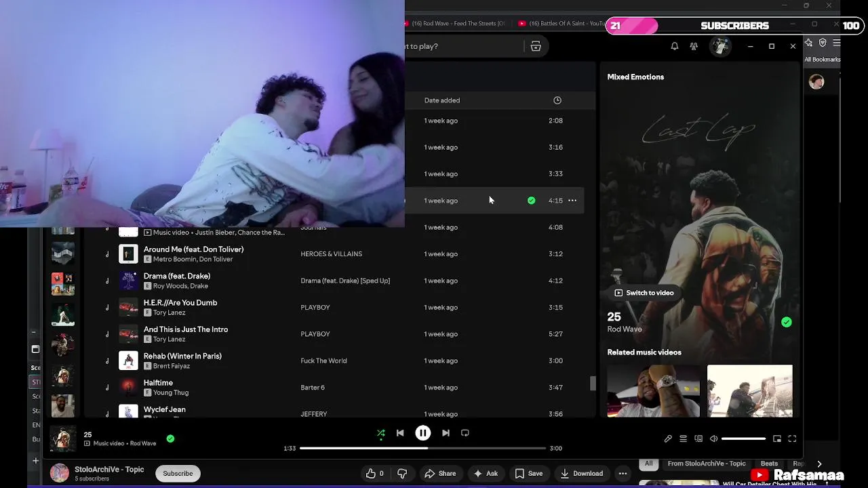868x488 pixels.
Task: Skip to next track in Spotify
Action: tap(446, 433)
